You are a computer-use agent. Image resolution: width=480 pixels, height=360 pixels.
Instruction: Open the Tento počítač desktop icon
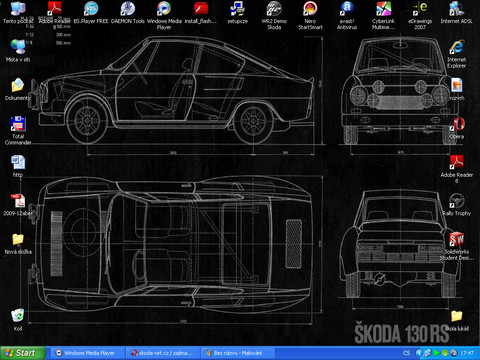tap(18, 9)
